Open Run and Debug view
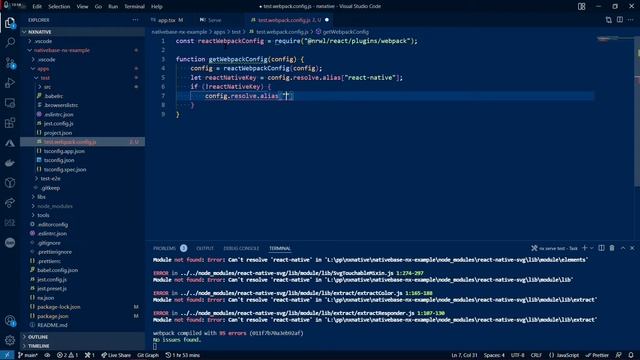Screen dimensions: 640x360 pos(10,83)
